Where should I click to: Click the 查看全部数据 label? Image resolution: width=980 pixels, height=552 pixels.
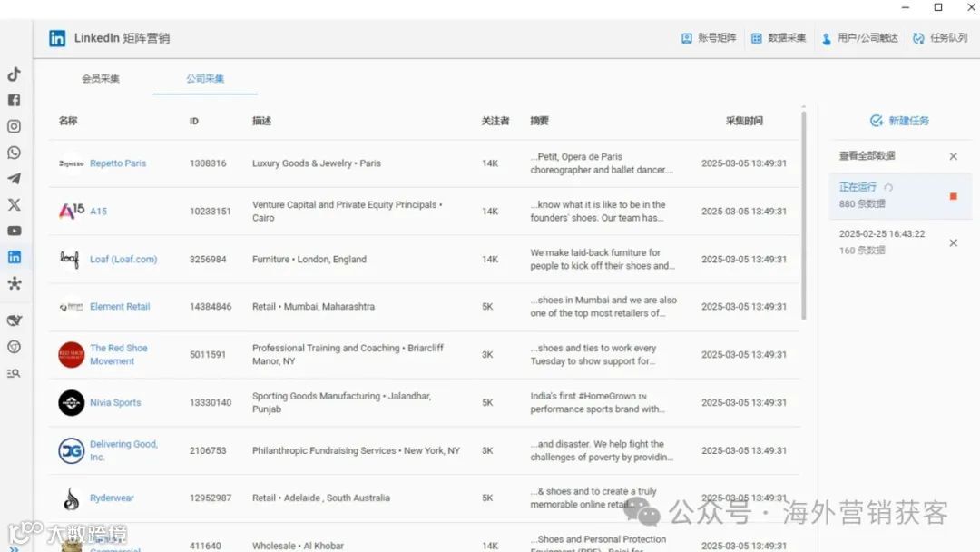(x=867, y=155)
